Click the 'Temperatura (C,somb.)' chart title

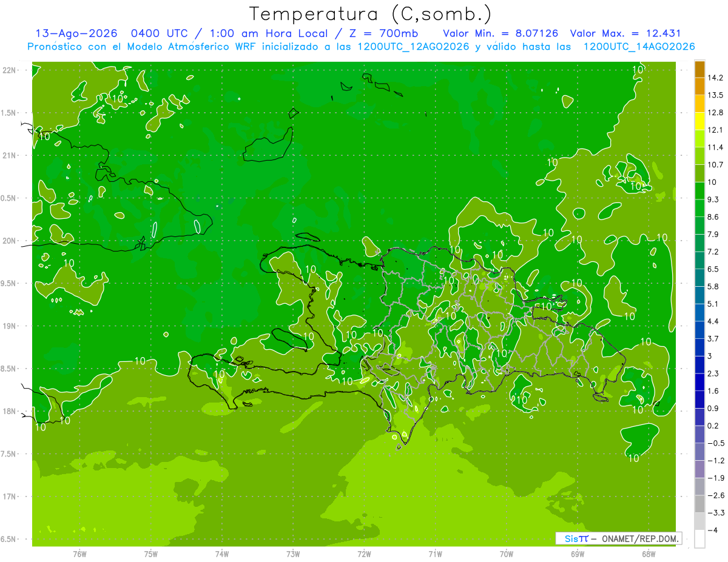pyautogui.click(x=371, y=14)
